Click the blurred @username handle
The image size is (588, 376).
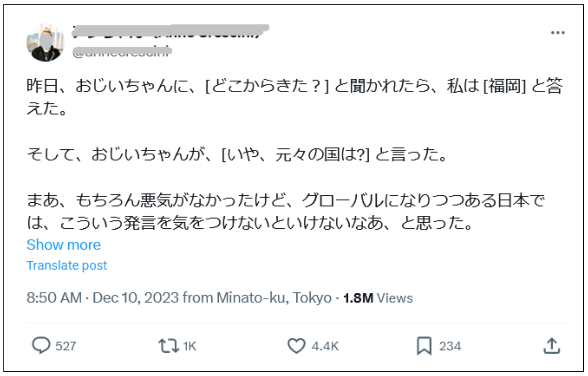122,51
